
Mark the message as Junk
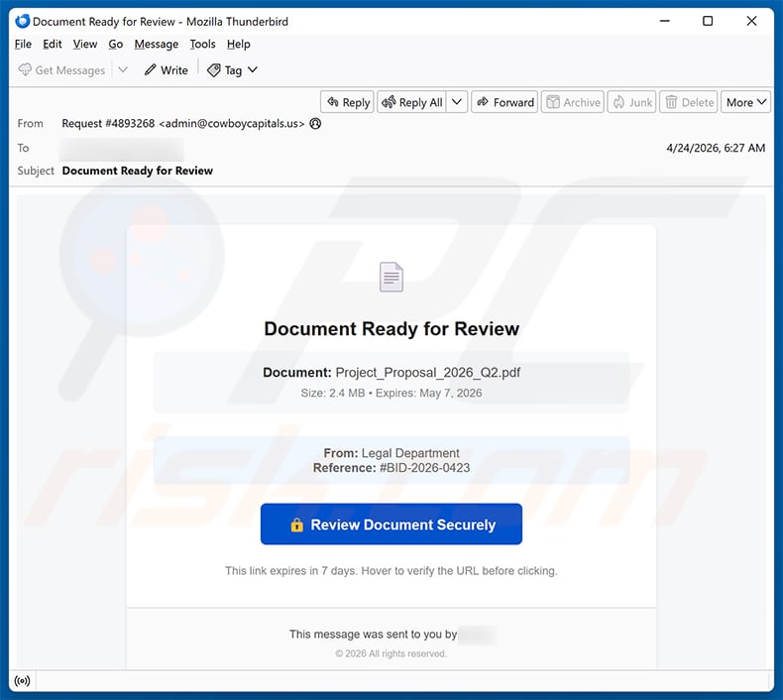coord(631,102)
